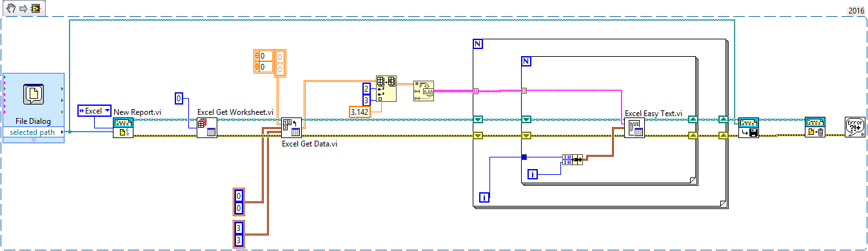868x251 pixels.
Task: Select the outer loop iteration i terminal
Action: [x=484, y=197]
